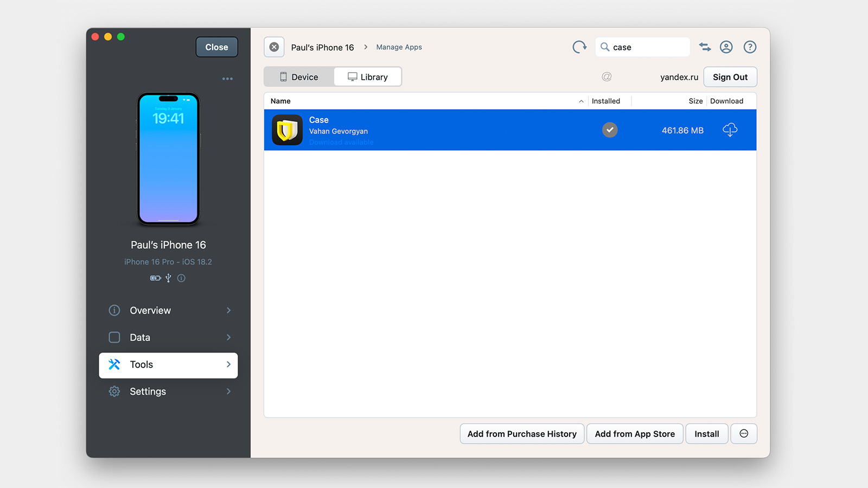Click the Size column header
Image resolution: width=868 pixels, height=488 pixels.
tap(695, 101)
